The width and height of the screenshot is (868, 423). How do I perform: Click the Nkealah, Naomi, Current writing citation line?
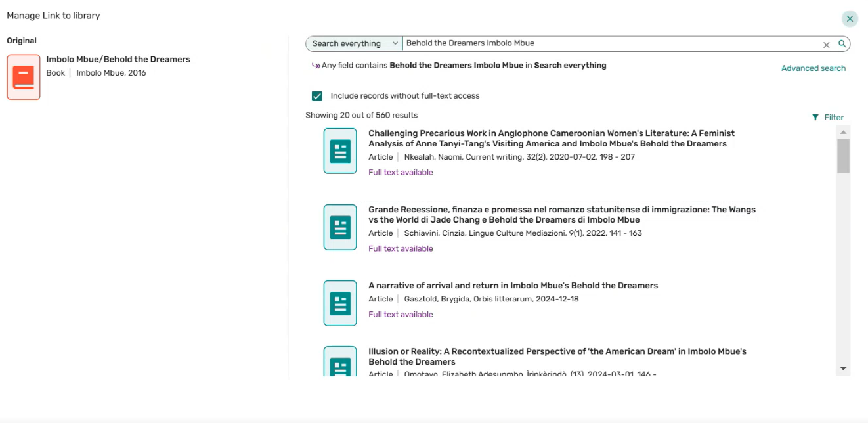[x=519, y=157]
